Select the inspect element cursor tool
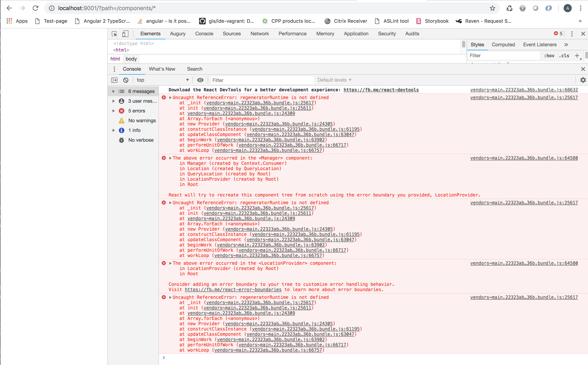The width and height of the screenshot is (588, 365). pos(114,34)
